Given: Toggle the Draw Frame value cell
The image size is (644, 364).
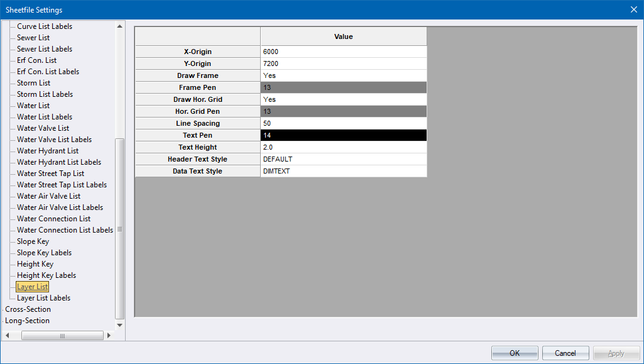Looking at the screenshot, I should coord(343,75).
